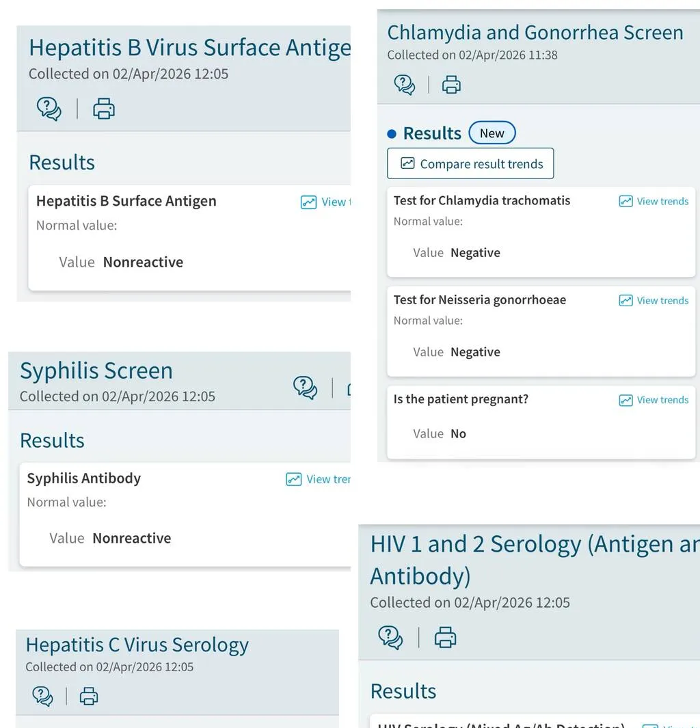The height and width of the screenshot is (728, 700).
Task: Print the Chlamydia and Gonorrhea Screen result
Action: (451, 85)
